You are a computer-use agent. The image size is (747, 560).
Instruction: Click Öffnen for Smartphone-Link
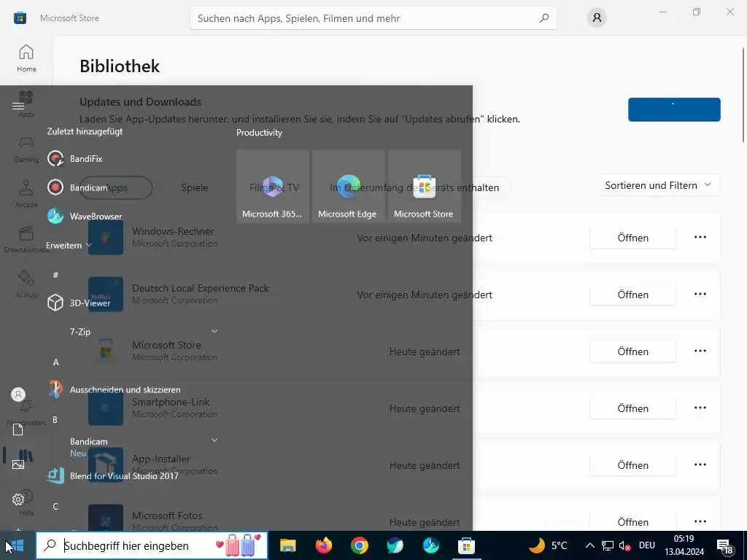point(632,408)
